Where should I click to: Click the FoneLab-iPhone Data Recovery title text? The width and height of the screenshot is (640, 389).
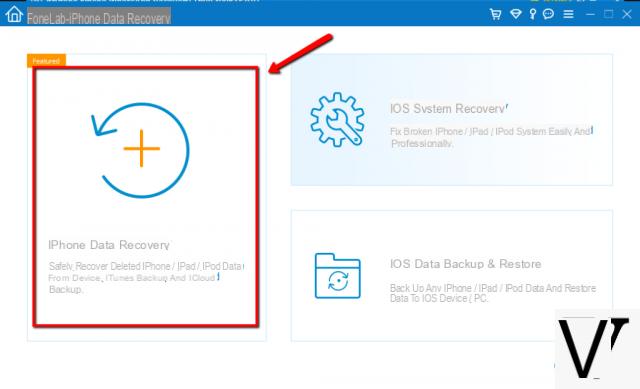click(x=99, y=18)
